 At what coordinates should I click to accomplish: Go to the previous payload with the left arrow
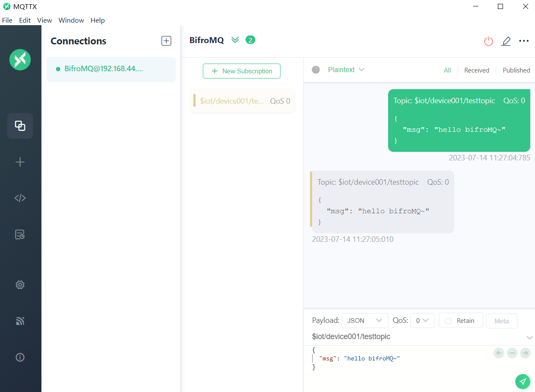(x=499, y=353)
